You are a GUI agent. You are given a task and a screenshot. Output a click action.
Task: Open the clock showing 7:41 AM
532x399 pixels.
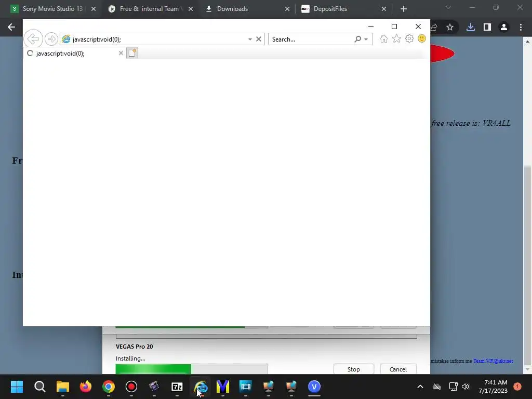493,387
